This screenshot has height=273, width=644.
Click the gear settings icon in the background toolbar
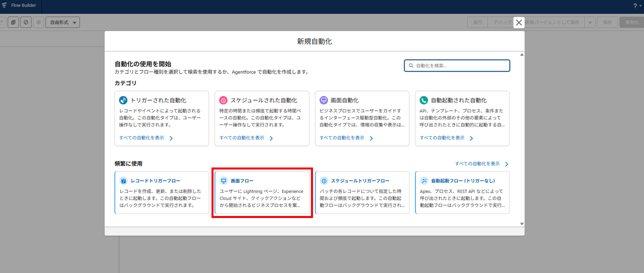pos(38,22)
